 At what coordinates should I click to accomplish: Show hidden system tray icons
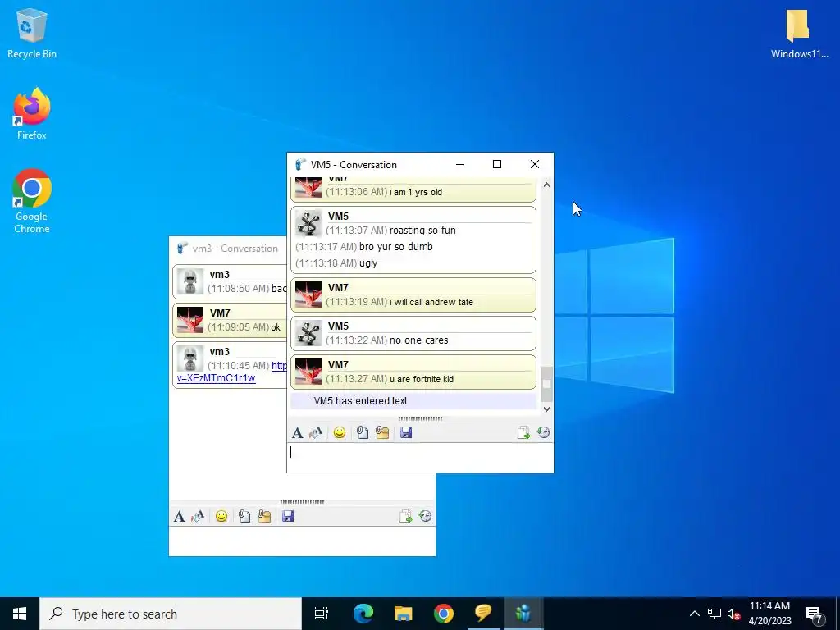[x=694, y=614]
